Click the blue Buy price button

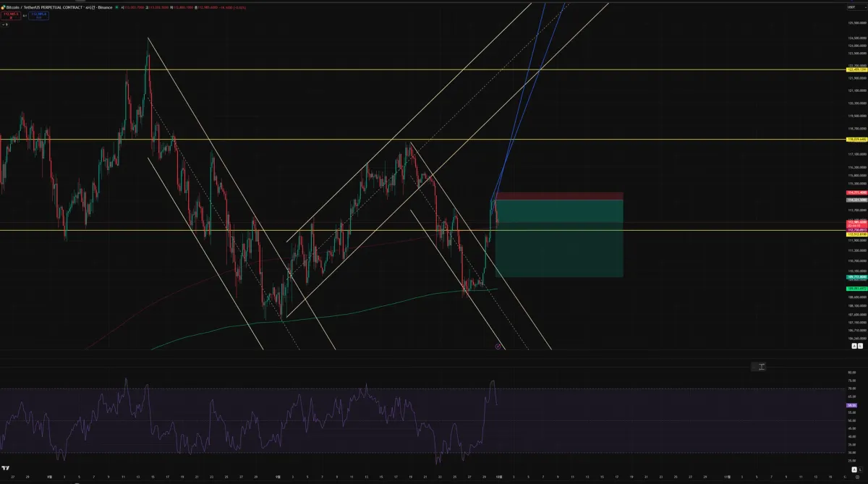(x=38, y=15)
